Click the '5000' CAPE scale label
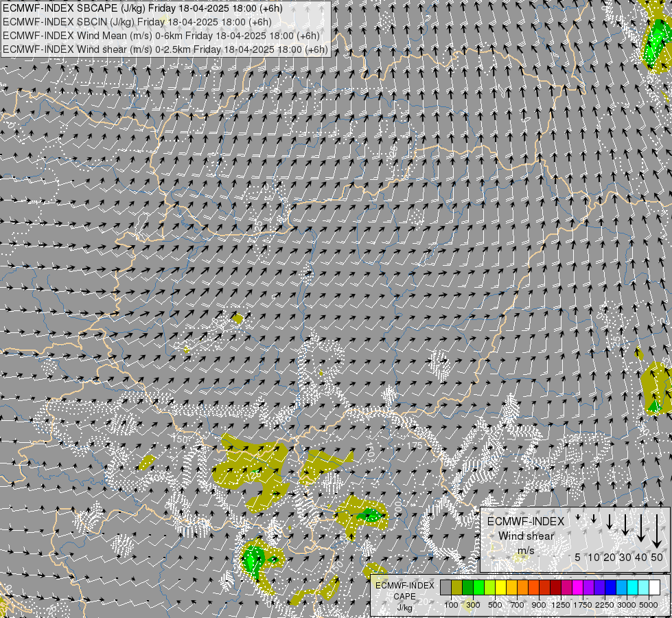This screenshot has width=672, height=618. click(x=649, y=605)
